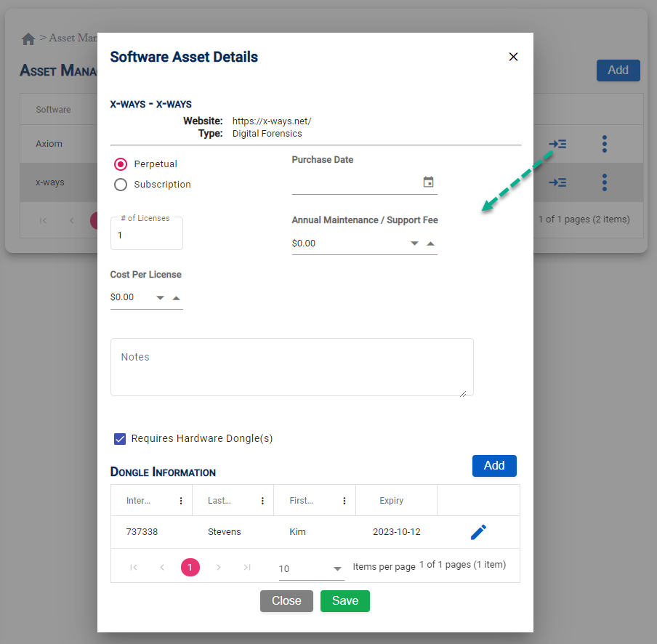Go to first page in Asset Management pager
Viewport: 657px width, 644px height.
click(x=43, y=220)
